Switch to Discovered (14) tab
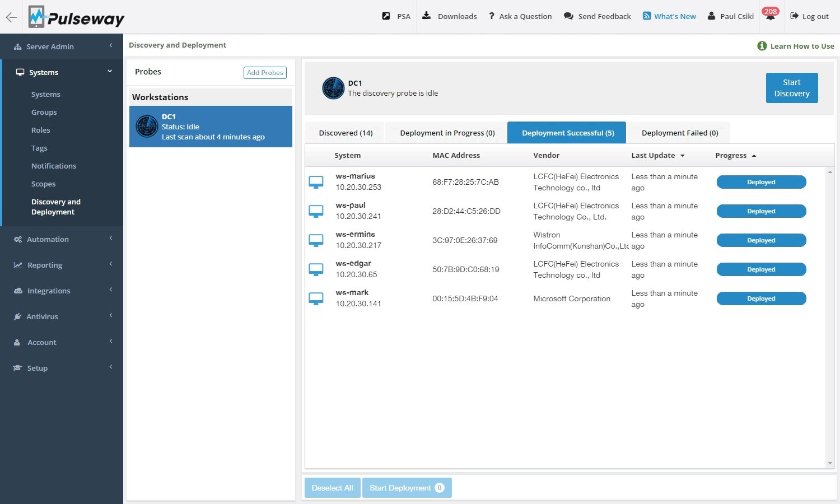Screen dimensions: 840x504 pyautogui.click(x=346, y=133)
